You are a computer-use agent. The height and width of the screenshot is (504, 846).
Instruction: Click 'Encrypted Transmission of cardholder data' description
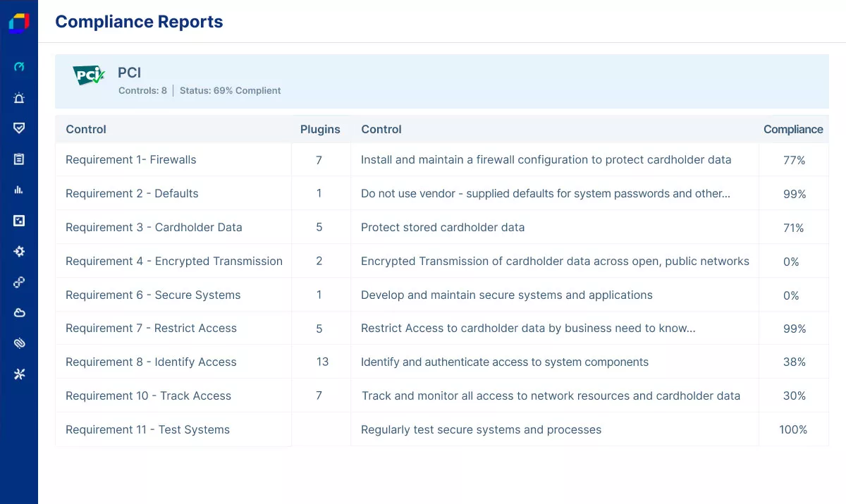pyautogui.click(x=556, y=262)
